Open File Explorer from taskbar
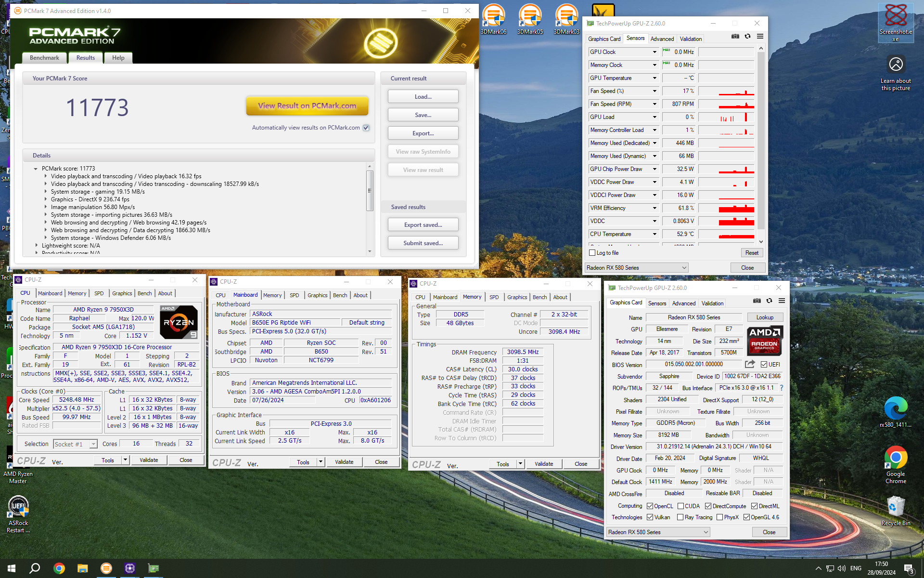This screenshot has width=924, height=578. [x=83, y=568]
